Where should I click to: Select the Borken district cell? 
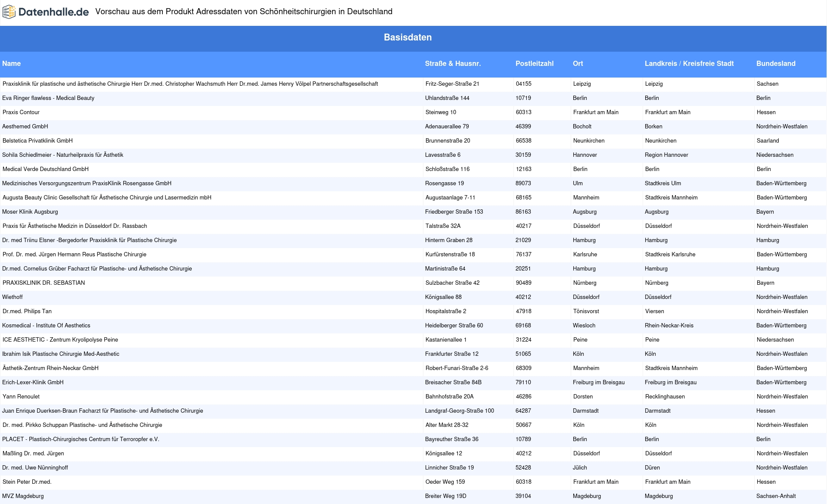click(653, 127)
